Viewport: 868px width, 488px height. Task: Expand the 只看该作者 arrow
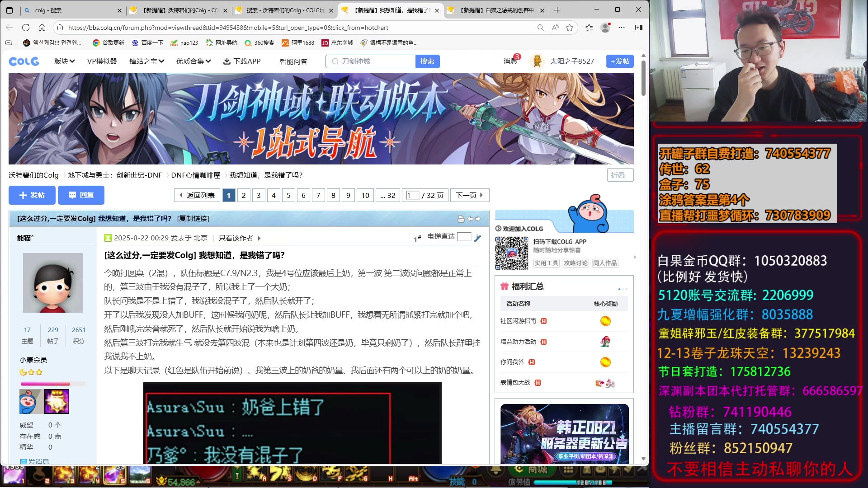[x=259, y=238]
